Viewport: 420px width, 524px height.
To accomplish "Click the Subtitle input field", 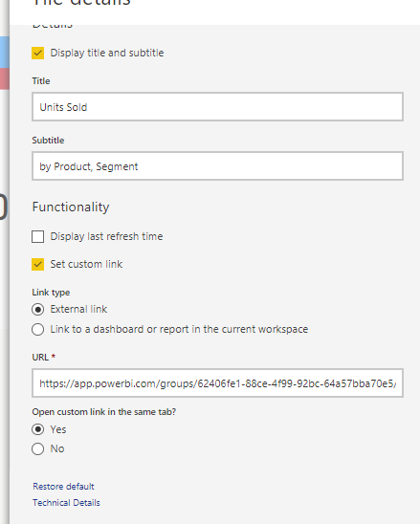I will (218, 166).
